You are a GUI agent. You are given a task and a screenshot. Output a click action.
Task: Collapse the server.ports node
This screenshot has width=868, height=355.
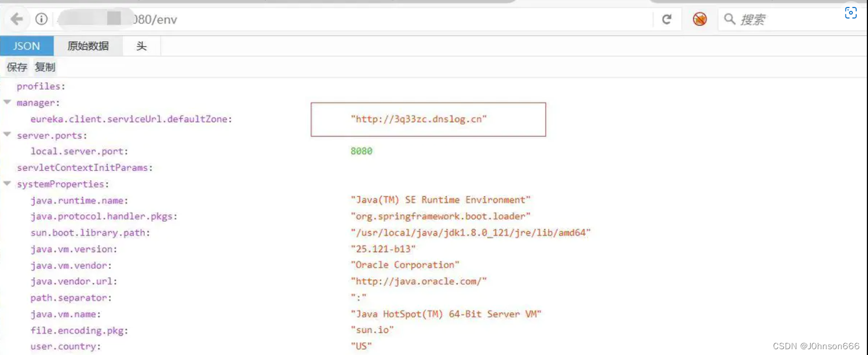point(7,135)
